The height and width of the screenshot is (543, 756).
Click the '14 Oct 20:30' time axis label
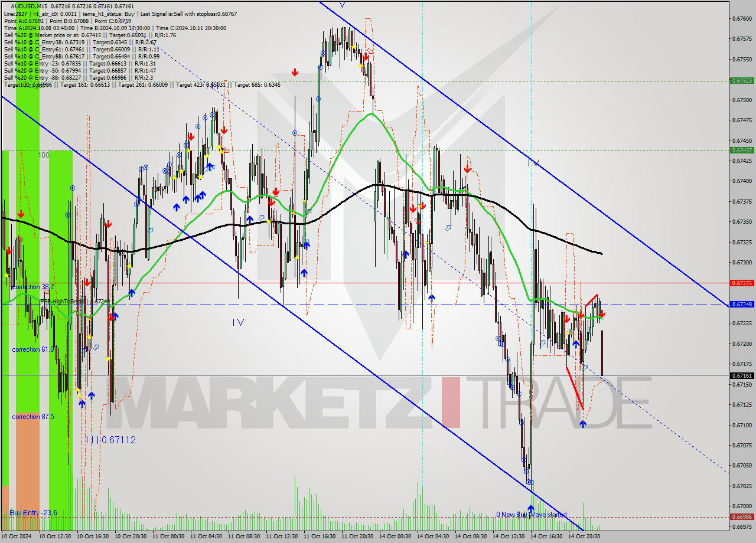coord(584,537)
